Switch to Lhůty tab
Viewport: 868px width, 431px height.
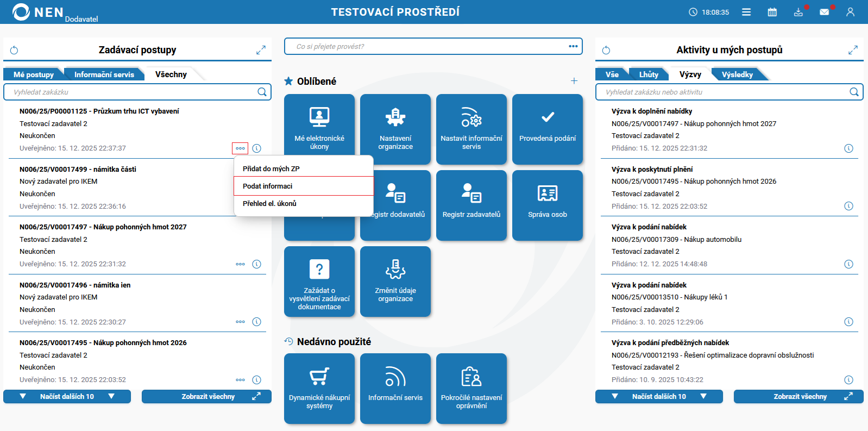click(x=649, y=74)
